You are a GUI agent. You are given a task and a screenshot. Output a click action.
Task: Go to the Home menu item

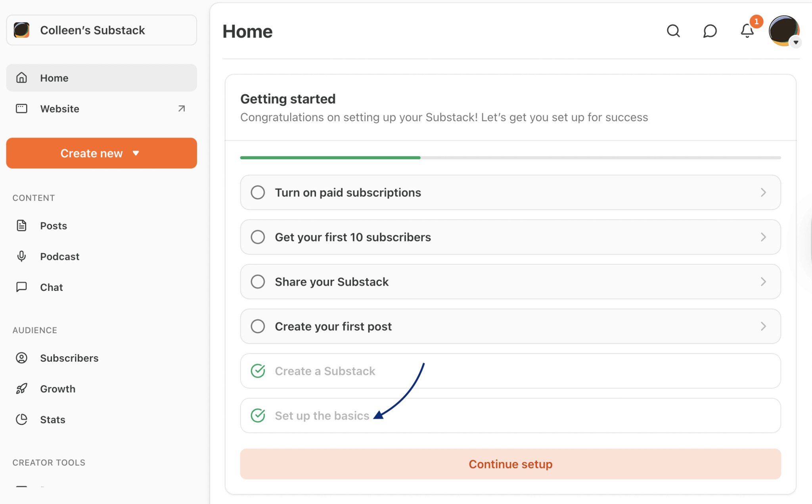tap(54, 78)
